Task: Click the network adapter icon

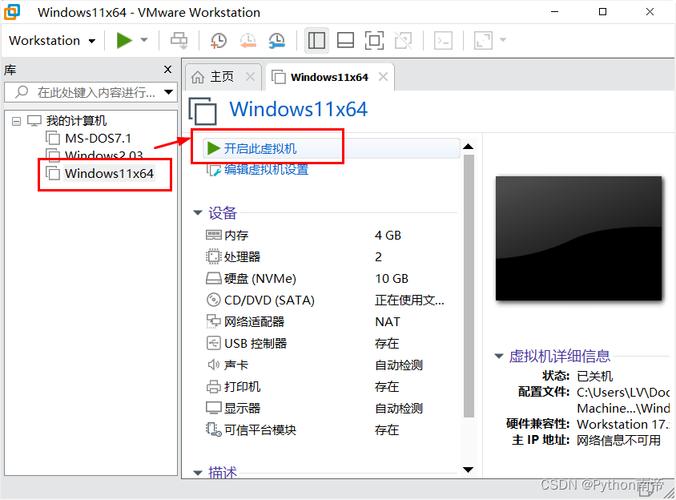Action: coord(213,321)
